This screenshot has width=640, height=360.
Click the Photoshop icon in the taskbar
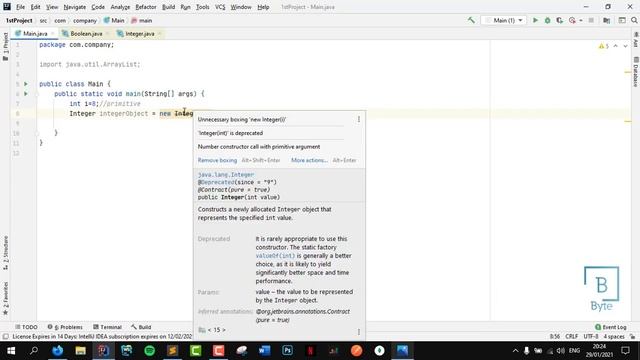[x=287, y=351]
